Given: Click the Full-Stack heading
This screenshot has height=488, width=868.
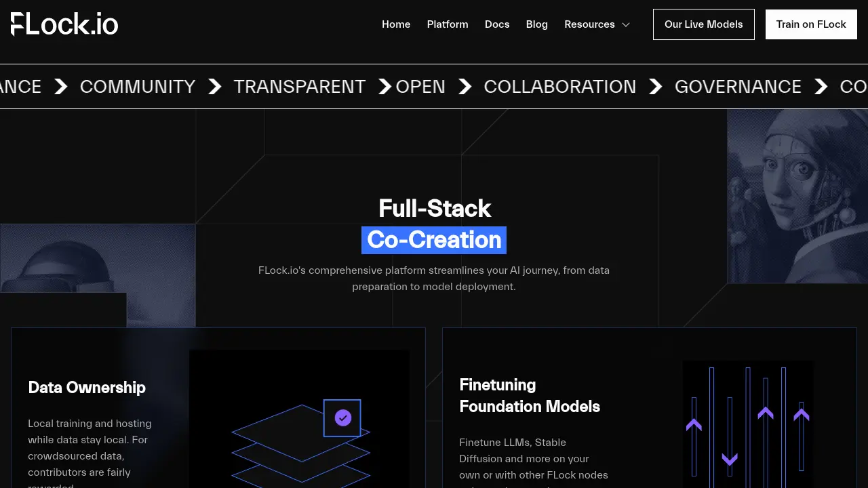Looking at the screenshot, I should [x=435, y=208].
